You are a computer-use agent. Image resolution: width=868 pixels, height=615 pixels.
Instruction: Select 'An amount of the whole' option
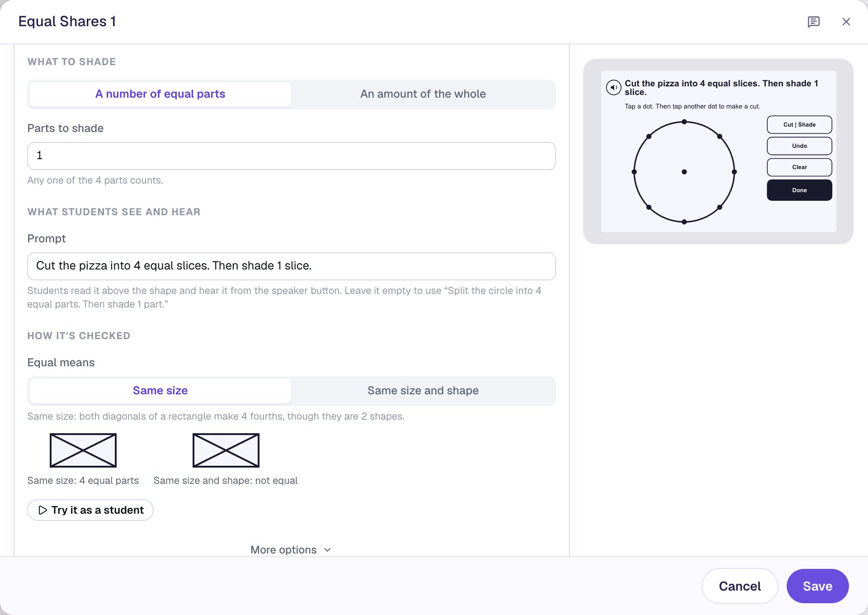tap(423, 94)
